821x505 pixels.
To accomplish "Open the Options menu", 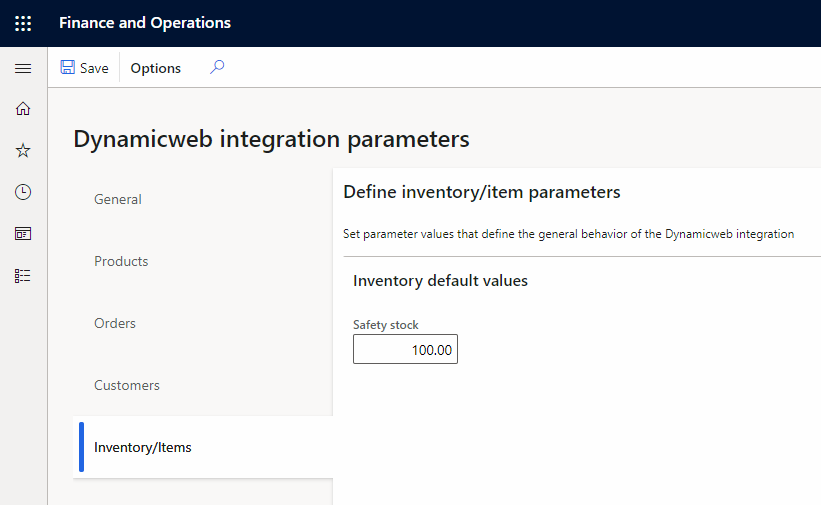I will pos(156,68).
